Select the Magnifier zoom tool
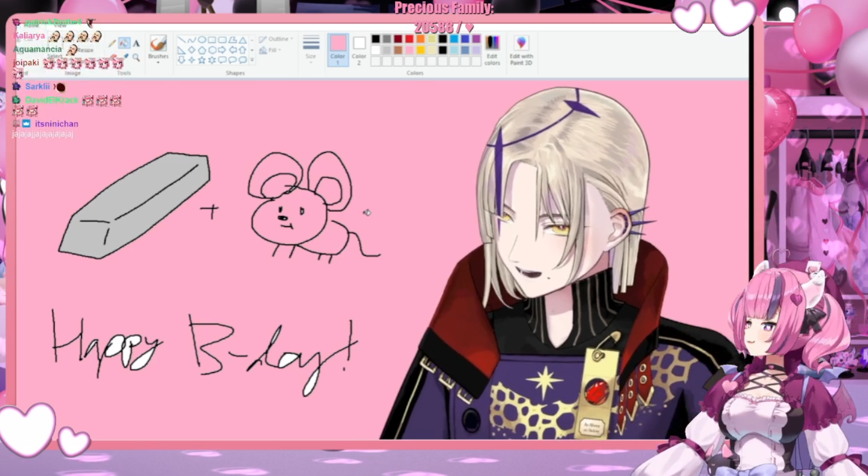868x476 pixels. (x=136, y=57)
